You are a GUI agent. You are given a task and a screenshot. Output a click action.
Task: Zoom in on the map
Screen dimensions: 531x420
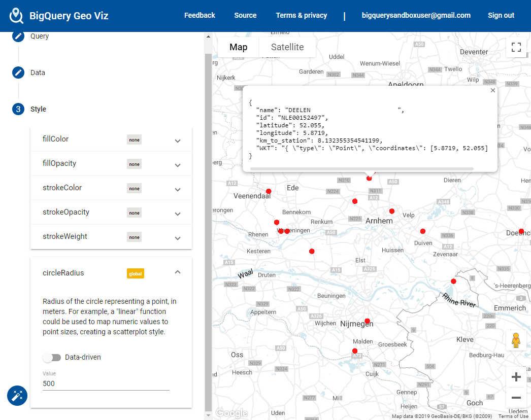[x=516, y=377]
